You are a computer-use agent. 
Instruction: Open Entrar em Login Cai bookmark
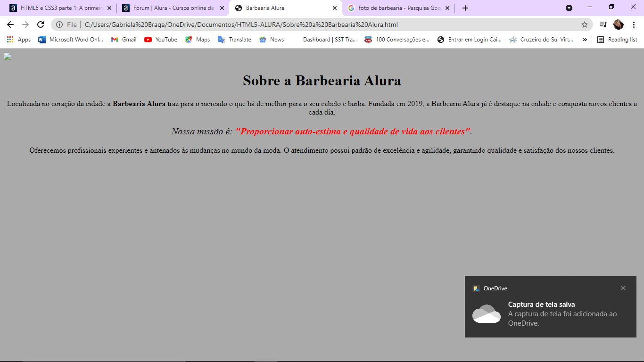click(x=470, y=40)
